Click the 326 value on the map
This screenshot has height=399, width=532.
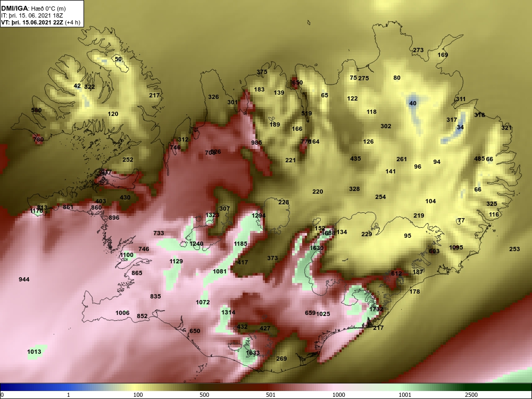tap(213, 97)
